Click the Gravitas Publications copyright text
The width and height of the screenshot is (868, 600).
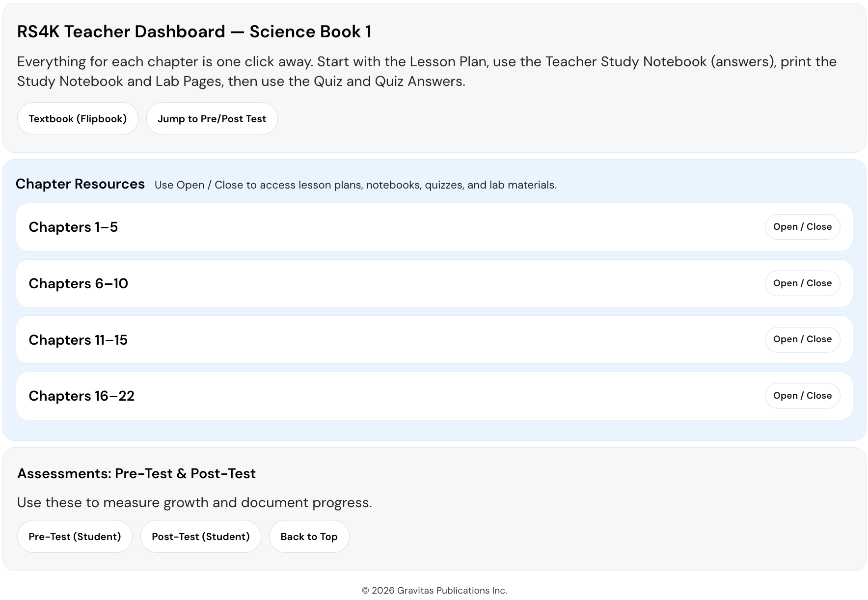[434, 591]
